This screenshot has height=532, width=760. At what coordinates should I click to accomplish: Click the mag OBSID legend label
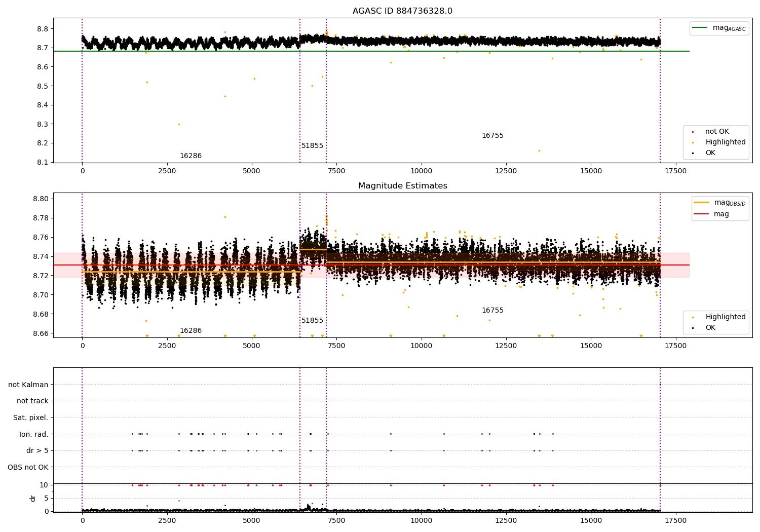pyautogui.click(x=730, y=203)
